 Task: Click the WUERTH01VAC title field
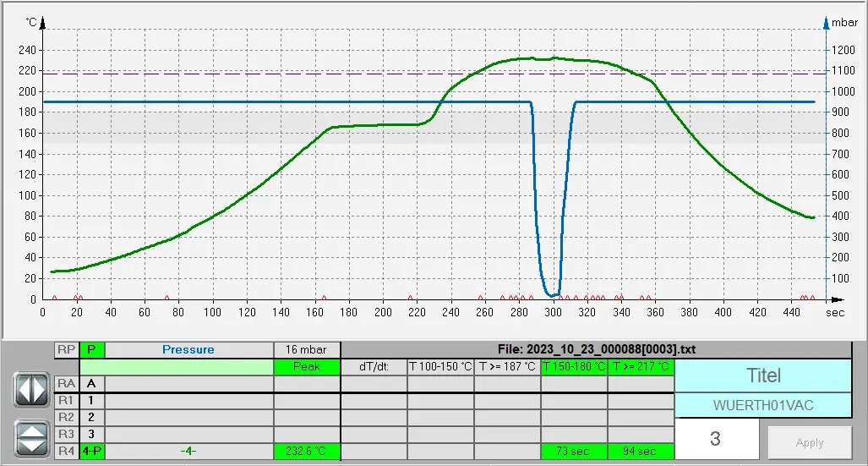click(763, 405)
